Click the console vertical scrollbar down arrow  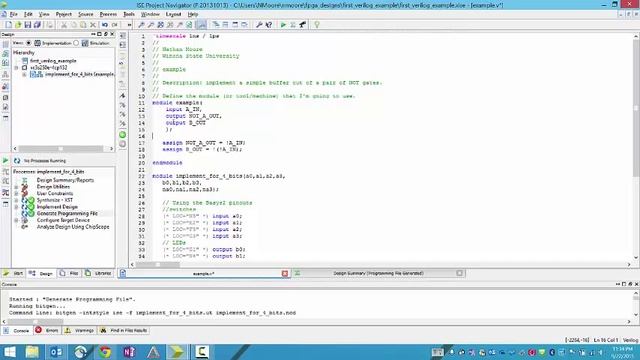636,314
